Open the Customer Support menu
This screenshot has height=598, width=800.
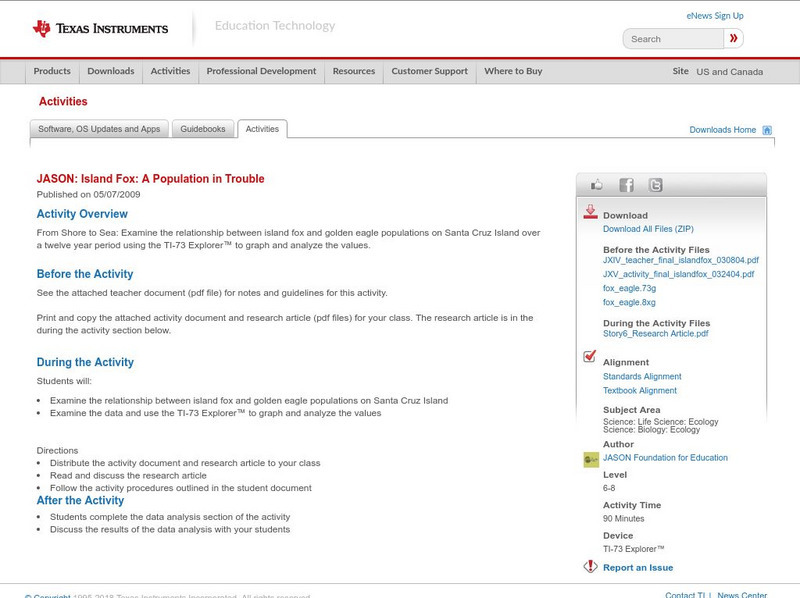point(430,71)
